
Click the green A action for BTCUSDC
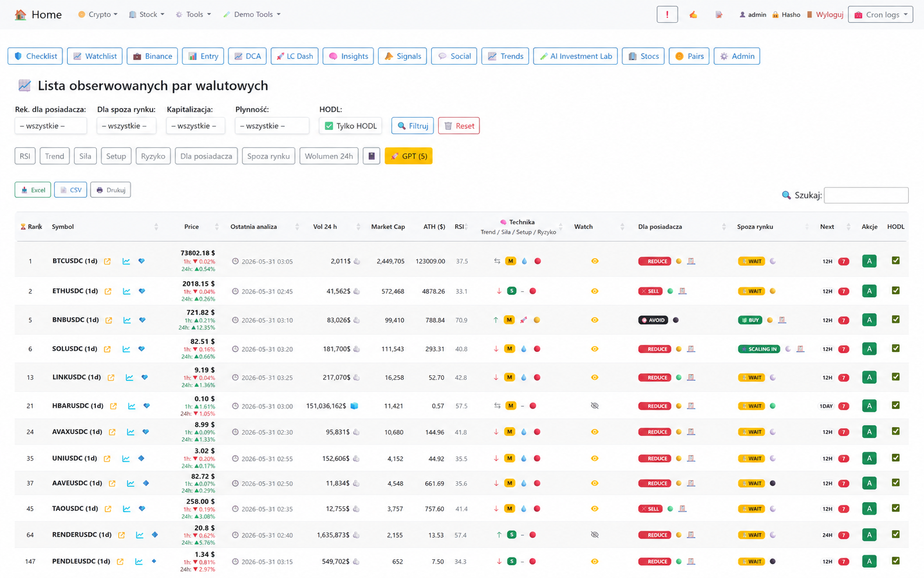pyautogui.click(x=869, y=261)
